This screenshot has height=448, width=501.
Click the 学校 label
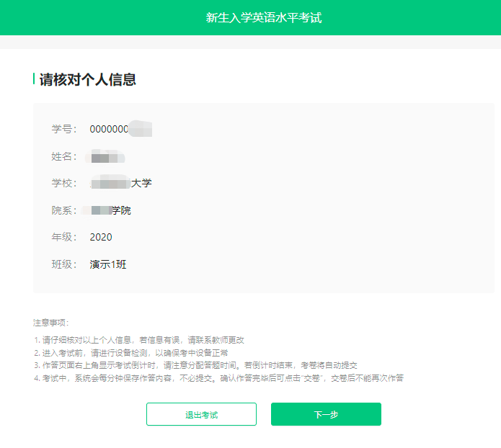[x=63, y=183]
